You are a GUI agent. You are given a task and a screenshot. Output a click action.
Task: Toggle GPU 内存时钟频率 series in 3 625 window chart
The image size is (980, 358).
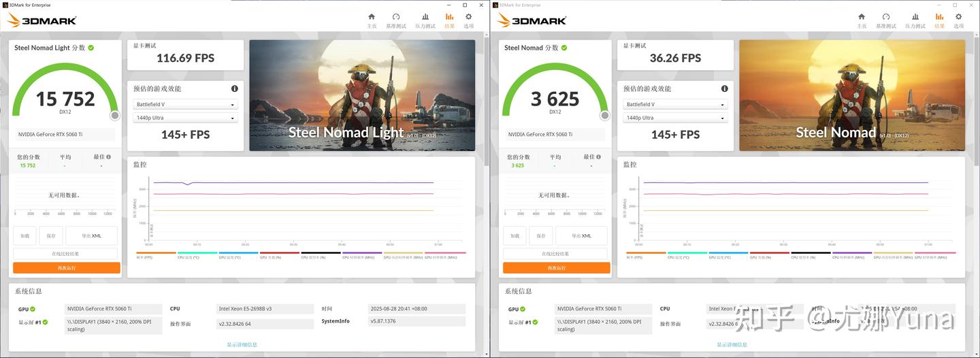coord(893,255)
